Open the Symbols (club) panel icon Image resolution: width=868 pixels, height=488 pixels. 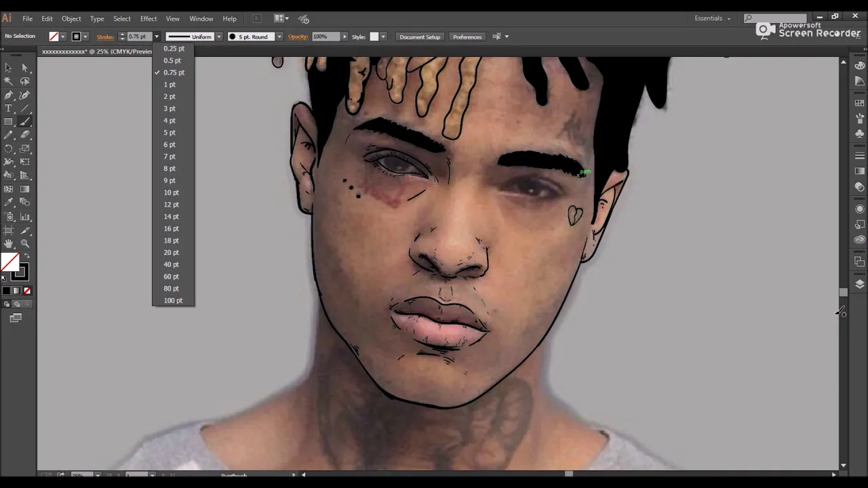coord(860,134)
